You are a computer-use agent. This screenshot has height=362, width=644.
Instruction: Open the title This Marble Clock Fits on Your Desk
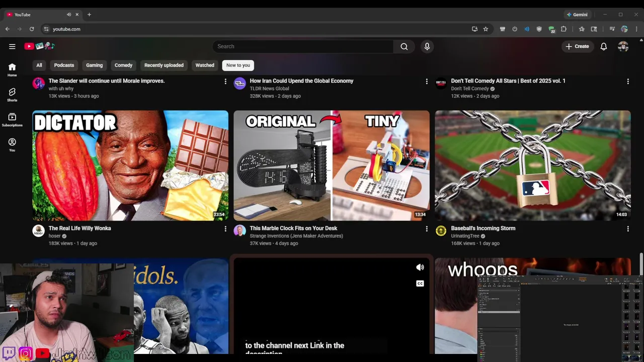293,228
